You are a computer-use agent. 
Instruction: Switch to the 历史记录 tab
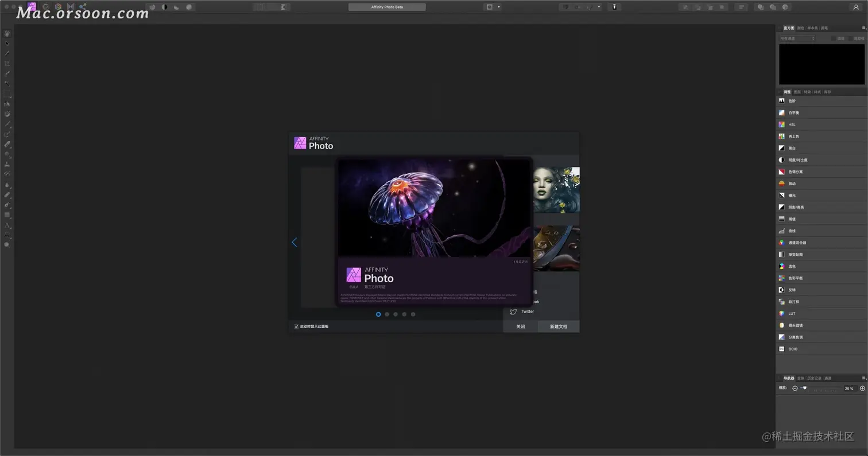pos(814,378)
